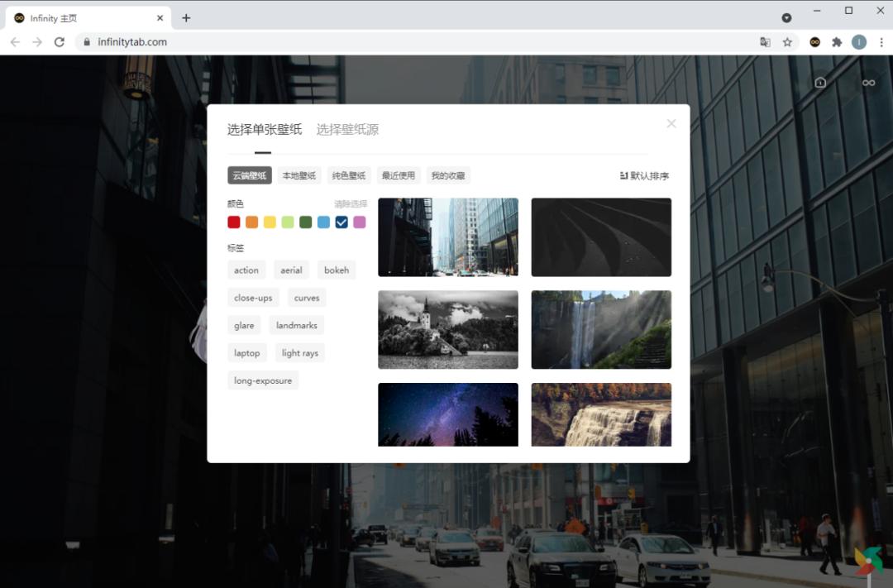Screen dimensions: 893x588
Task: Bookmark the page via the star icon
Action: [x=787, y=41]
